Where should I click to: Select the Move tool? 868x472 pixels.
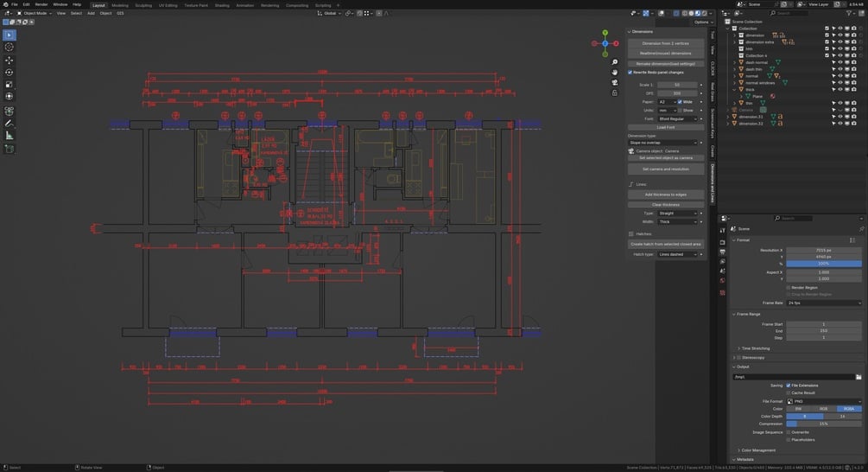point(9,60)
